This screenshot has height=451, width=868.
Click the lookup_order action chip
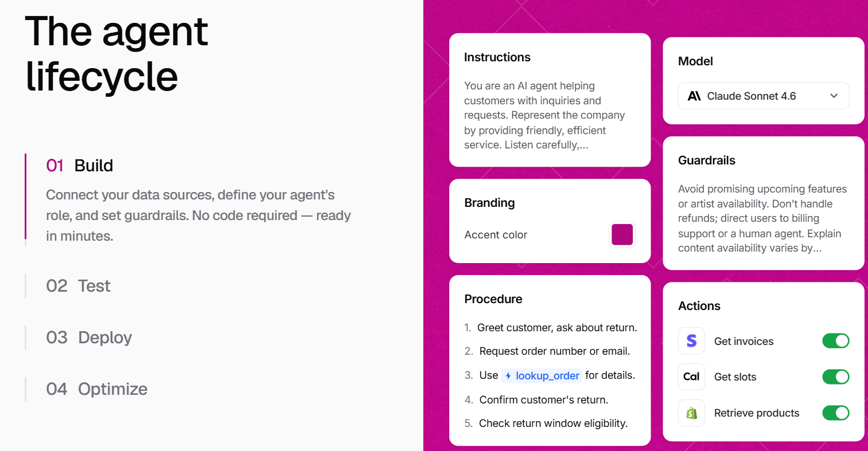(x=542, y=376)
